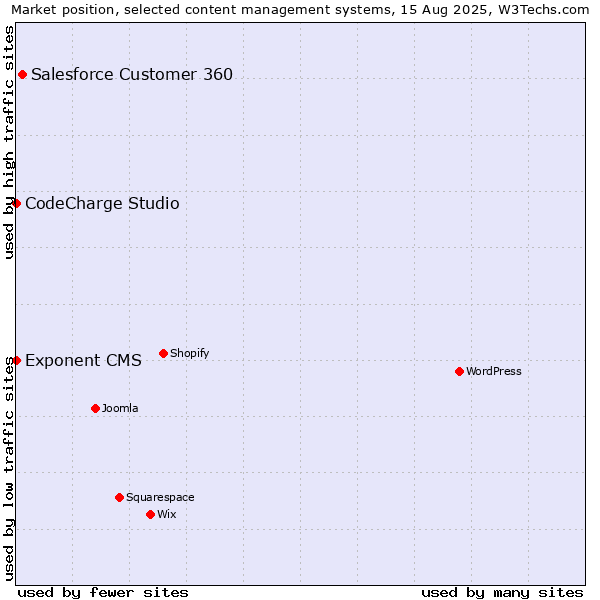The width and height of the screenshot is (600, 600).
Task: Select the 'WordPress' label text
Action: 494,371
